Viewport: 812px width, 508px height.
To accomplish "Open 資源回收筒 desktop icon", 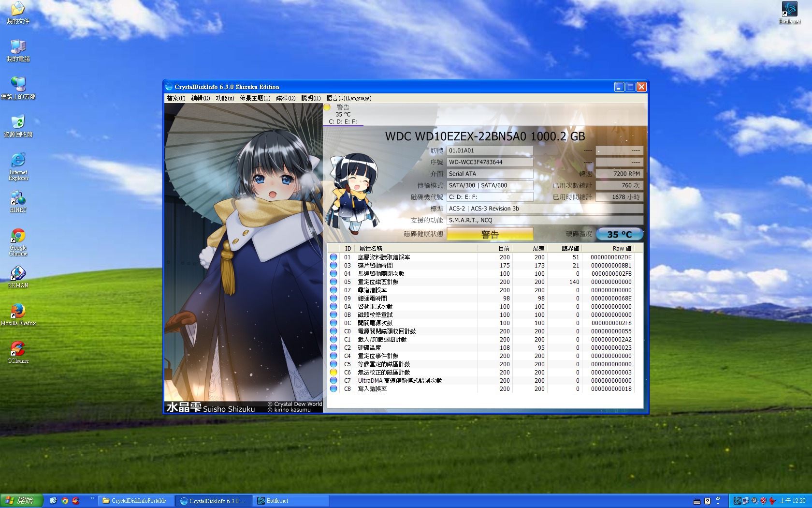I will tap(18, 126).
